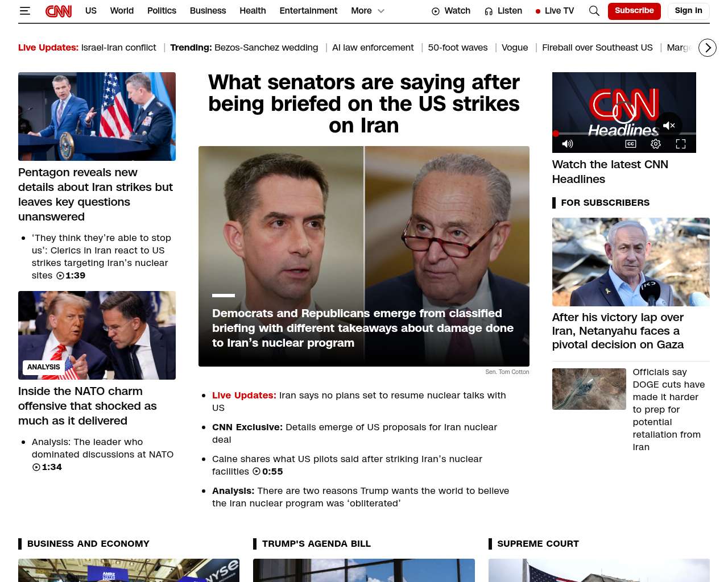Click the Sign in button
Viewport: 728px width, 582px height.
point(688,11)
